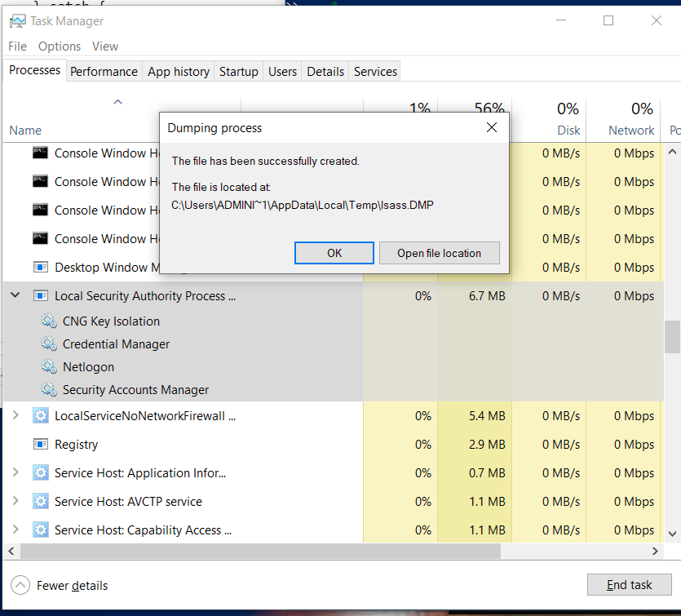
Task: Open the View menu
Action: pos(105,46)
